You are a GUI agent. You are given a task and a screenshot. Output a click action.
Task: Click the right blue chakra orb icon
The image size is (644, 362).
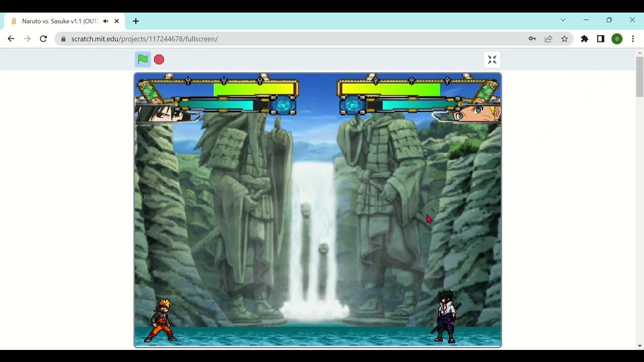tap(352, 106)
